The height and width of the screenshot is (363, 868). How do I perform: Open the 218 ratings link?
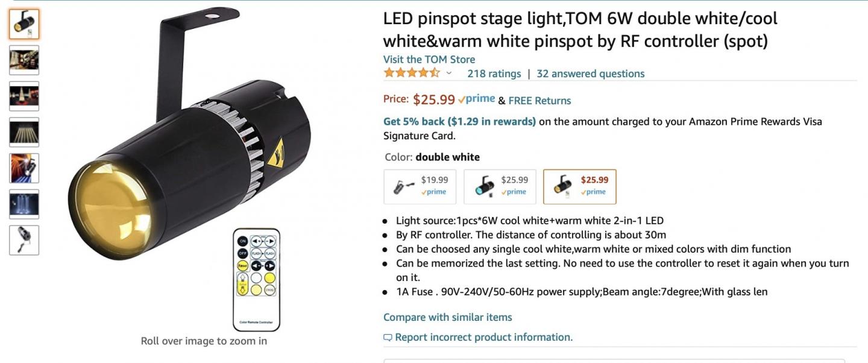pos(494,74)
